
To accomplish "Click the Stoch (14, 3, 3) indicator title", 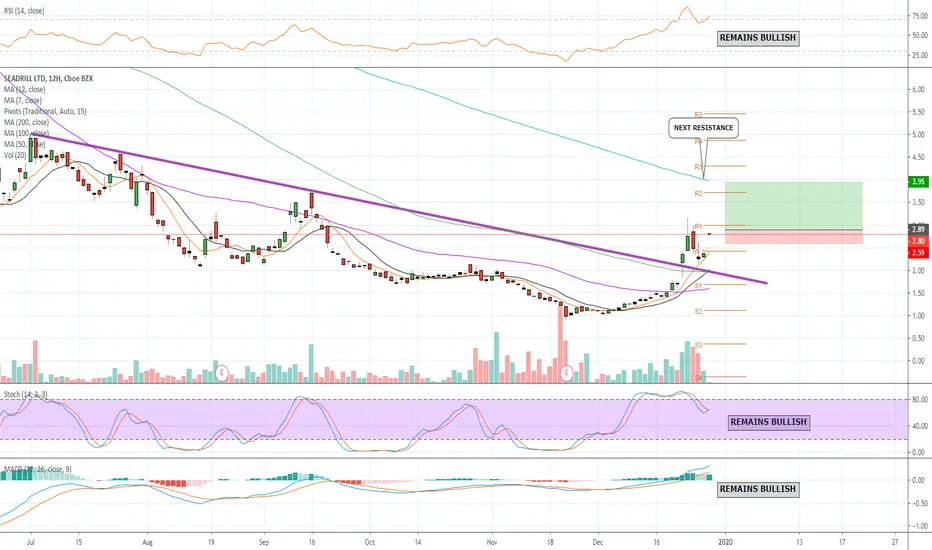I will [26, 394].
